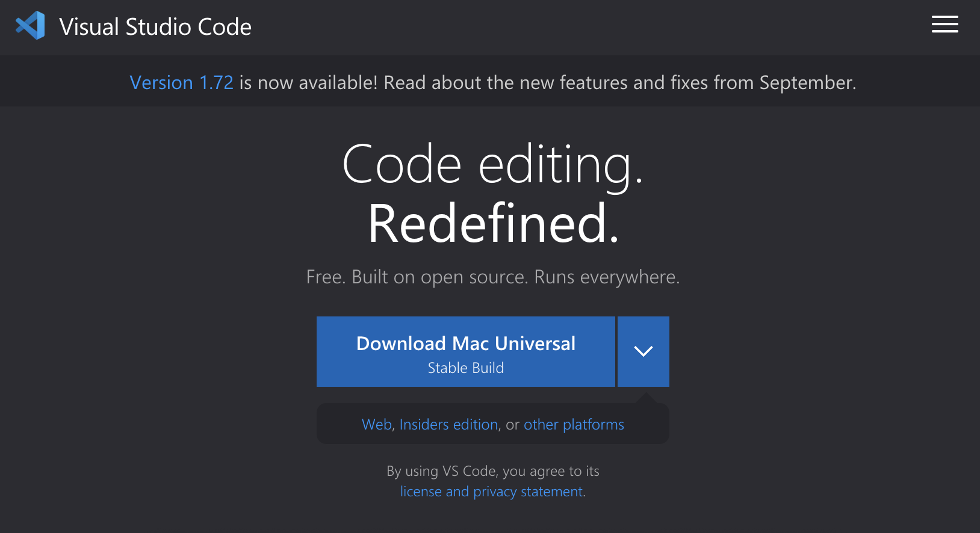This screenshot has width=980, height=533.
Task: Click the Visual Studio Code title text
Action: pos(155,26)
